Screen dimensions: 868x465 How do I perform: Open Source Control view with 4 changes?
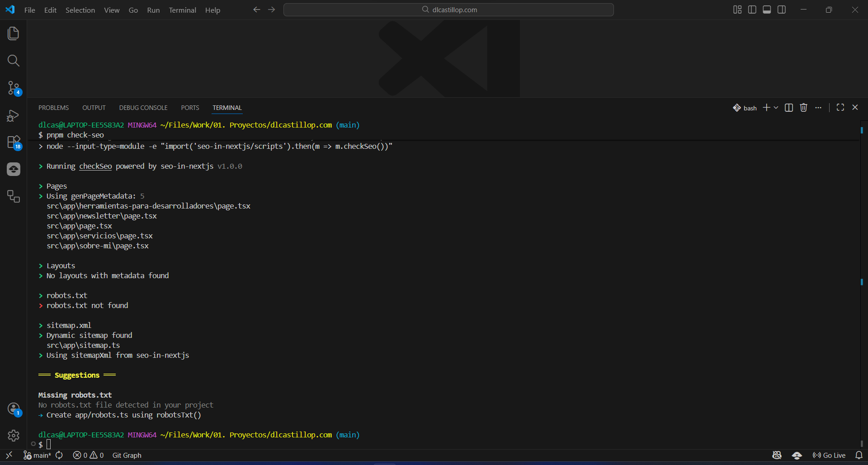click(x=14, y=88)
